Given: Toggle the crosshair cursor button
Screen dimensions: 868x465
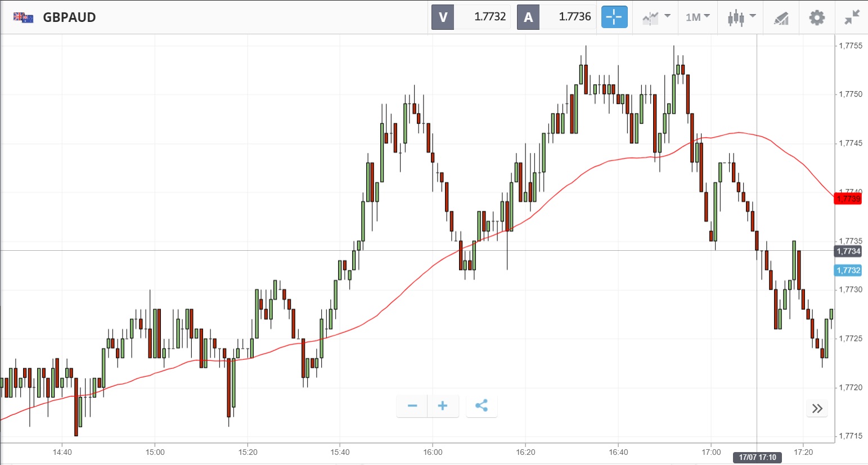Looking at the screenshot, I should (x=614, y=17).
